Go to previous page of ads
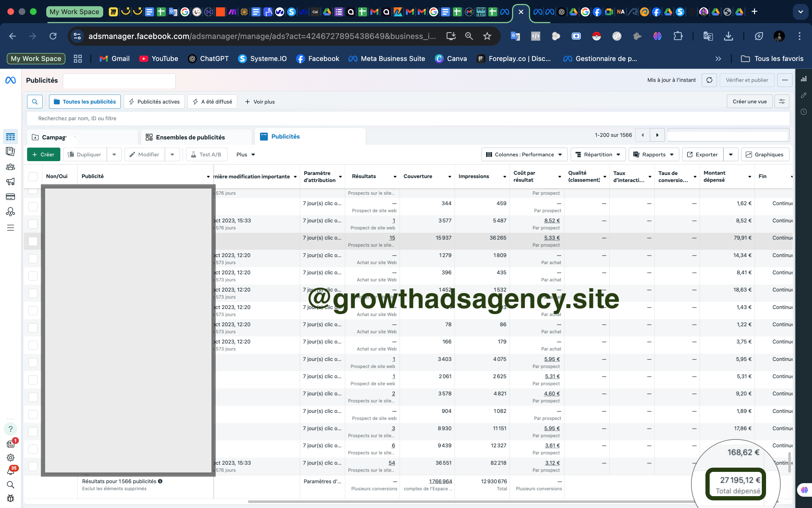Viewport: 812px width, 508px height. 643,135
